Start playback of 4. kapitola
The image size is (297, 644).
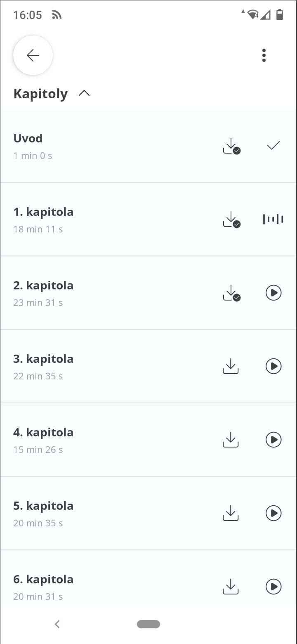tap(273, 440)
